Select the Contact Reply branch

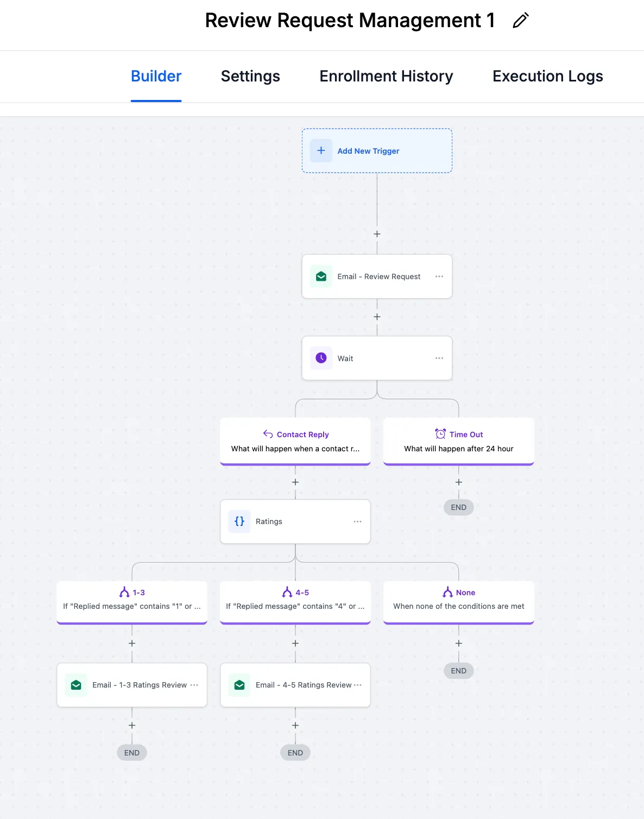point(295,441)
